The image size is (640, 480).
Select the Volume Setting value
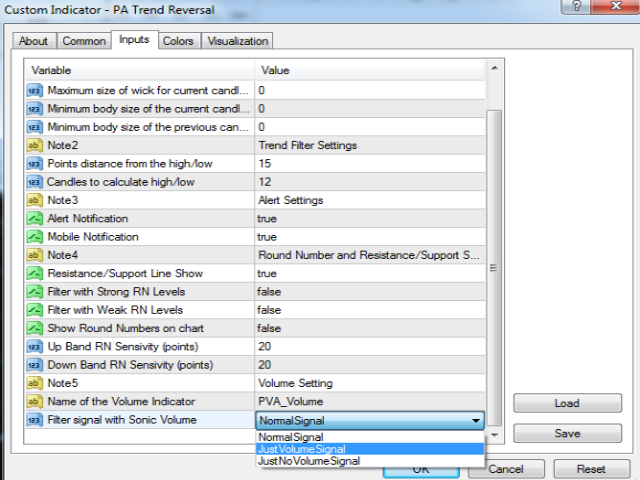(x=370, y=383)
